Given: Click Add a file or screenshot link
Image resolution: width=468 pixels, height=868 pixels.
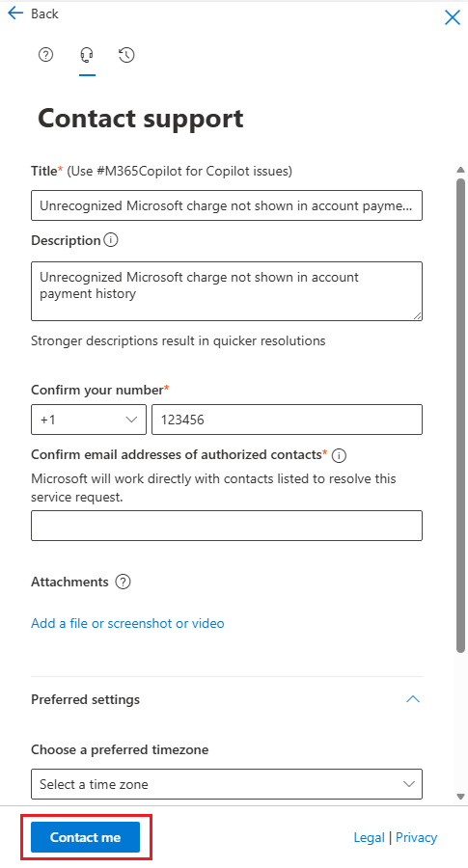Looking at the screenshot, I should click(x=127, y=623).
